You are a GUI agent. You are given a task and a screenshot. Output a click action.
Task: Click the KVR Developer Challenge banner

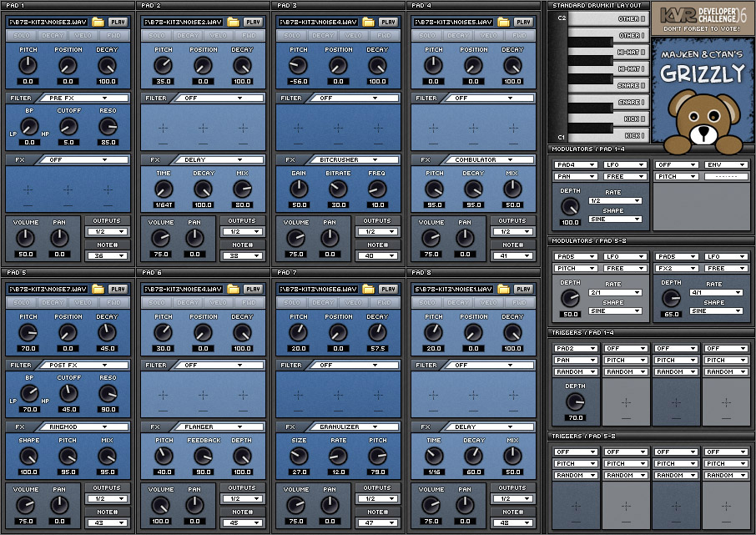(703, 18)
